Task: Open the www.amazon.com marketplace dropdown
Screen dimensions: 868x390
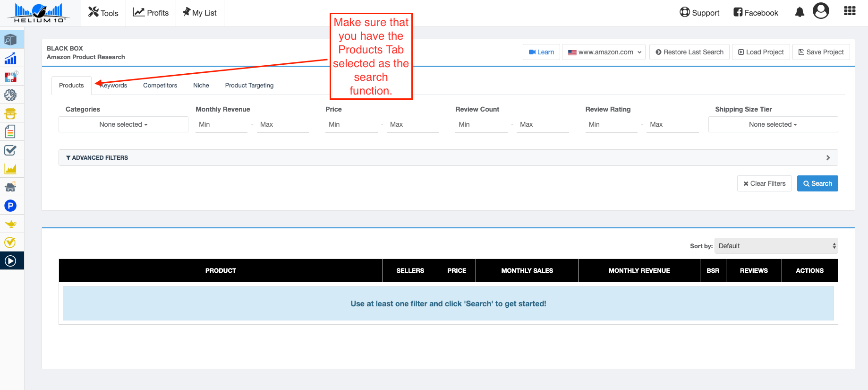Action: tap(604, 52)
